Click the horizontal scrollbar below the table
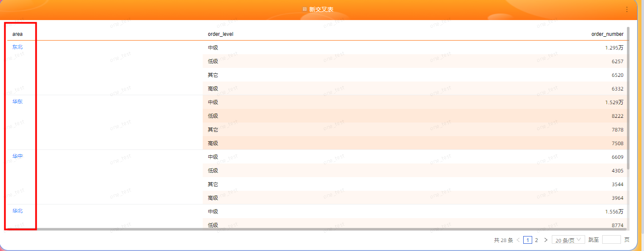This screenshot has width=644, height=251. pos(316,229)
